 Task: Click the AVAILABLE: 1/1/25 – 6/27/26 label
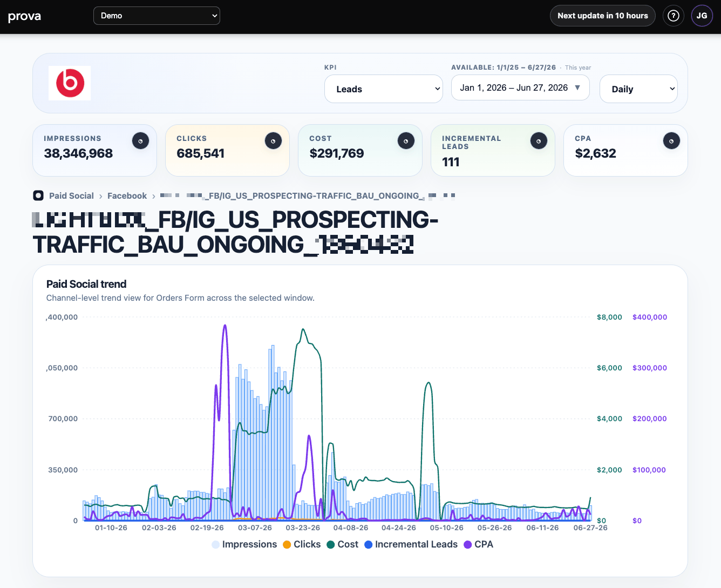click(x=504, y=67)
